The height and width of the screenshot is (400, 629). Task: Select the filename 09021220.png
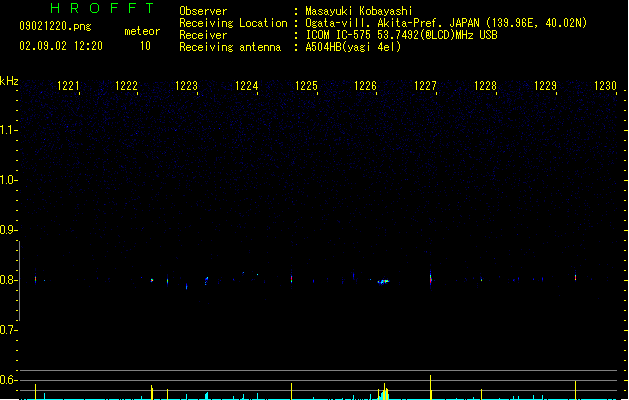(55, 26)
